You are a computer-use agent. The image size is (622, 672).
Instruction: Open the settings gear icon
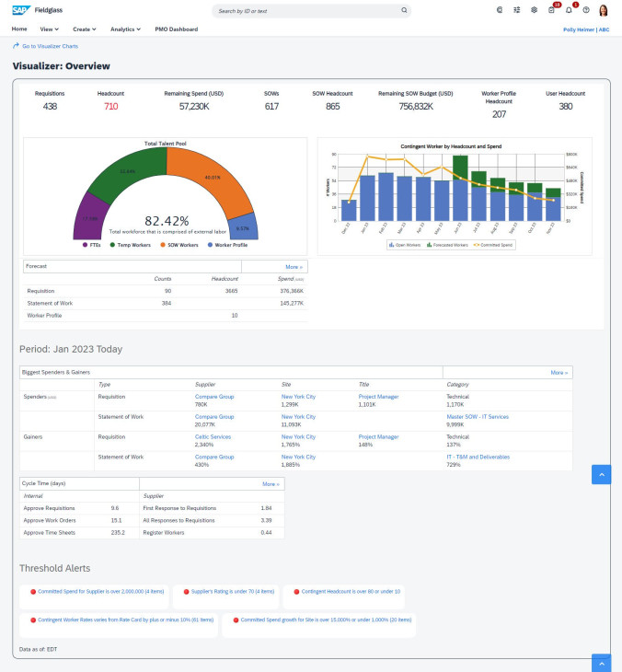coord(535,10)
